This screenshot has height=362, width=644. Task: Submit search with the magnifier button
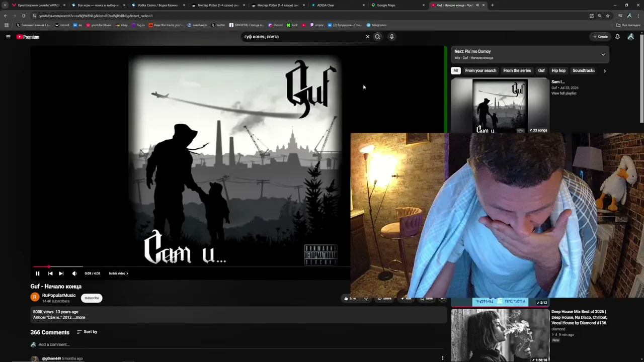pyautogui.click(x=377, y=37)
